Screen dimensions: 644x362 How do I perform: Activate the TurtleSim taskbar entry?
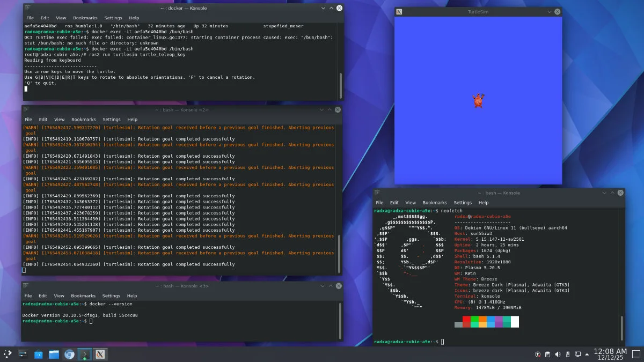(x=100, y=354)
